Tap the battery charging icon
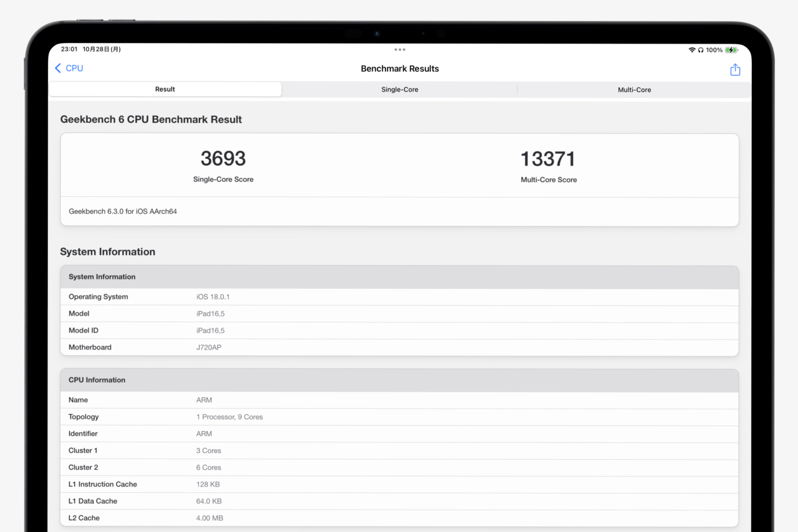Viewport: 798px width, 532px height. 731,50
